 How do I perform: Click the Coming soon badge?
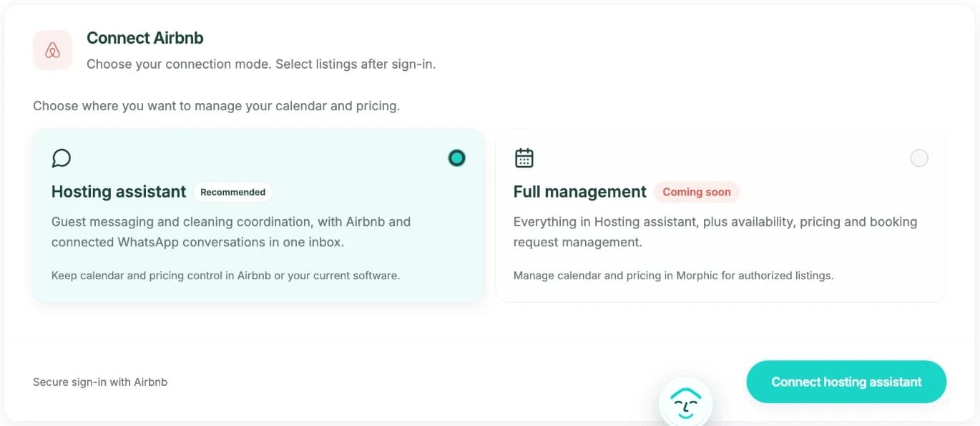697,192
